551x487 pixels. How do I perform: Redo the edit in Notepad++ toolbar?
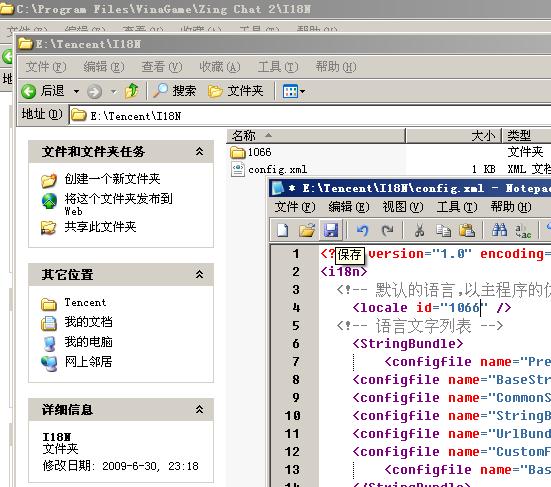tap(388, 230)
